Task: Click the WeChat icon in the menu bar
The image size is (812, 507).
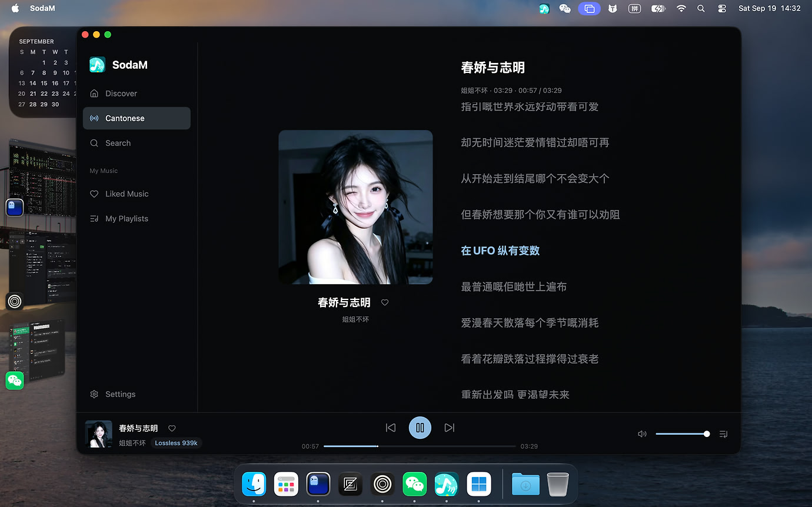Action: click(x=565, y=8)
